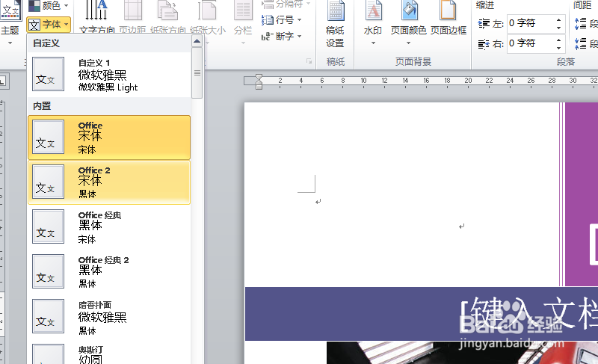Open the 主题 themes button
Image resolution: width=598 pixels, height=364 pixels.
click(x=10, y=23)
